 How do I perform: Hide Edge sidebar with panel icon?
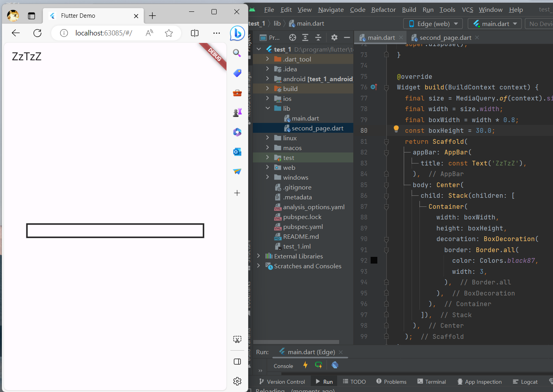coord(237,362)
